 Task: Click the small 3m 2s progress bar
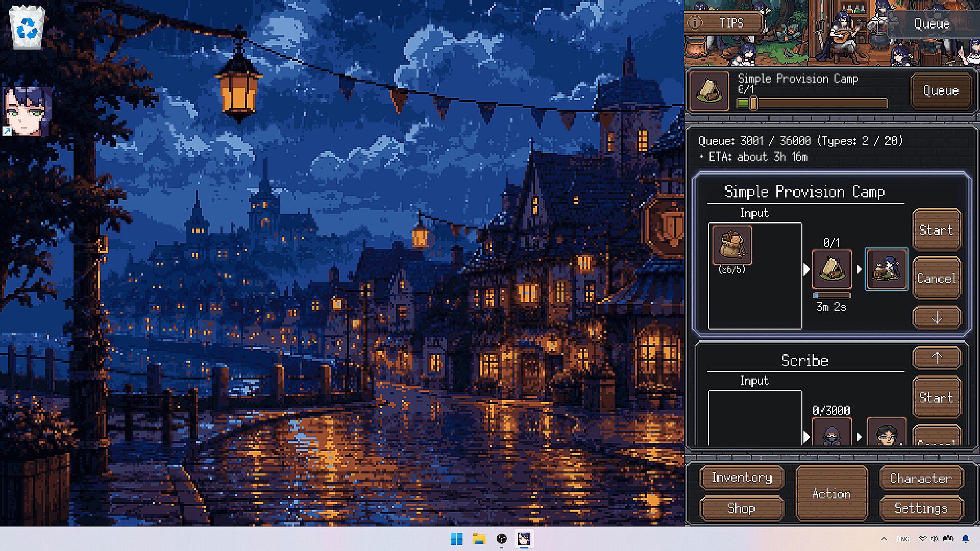pyautogui.click(x=831, y=295)
